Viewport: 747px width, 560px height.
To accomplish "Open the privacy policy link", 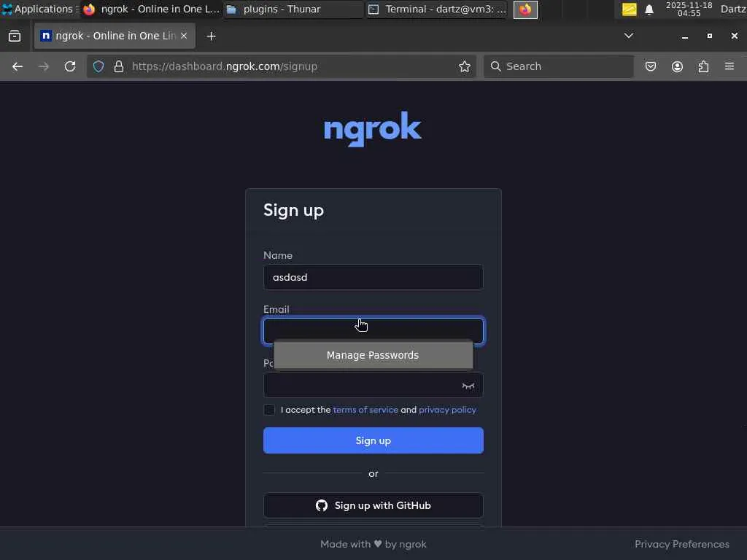I will click(x=447, y=410).
